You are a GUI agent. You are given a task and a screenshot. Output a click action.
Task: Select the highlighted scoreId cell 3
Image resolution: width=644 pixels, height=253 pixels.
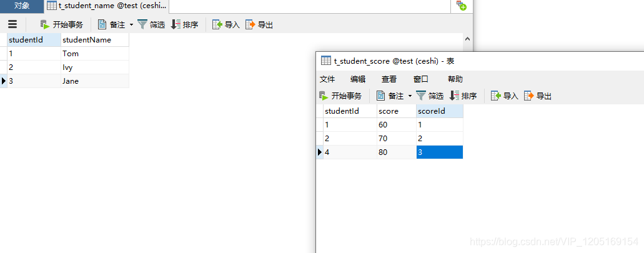[x=440, y=152]
